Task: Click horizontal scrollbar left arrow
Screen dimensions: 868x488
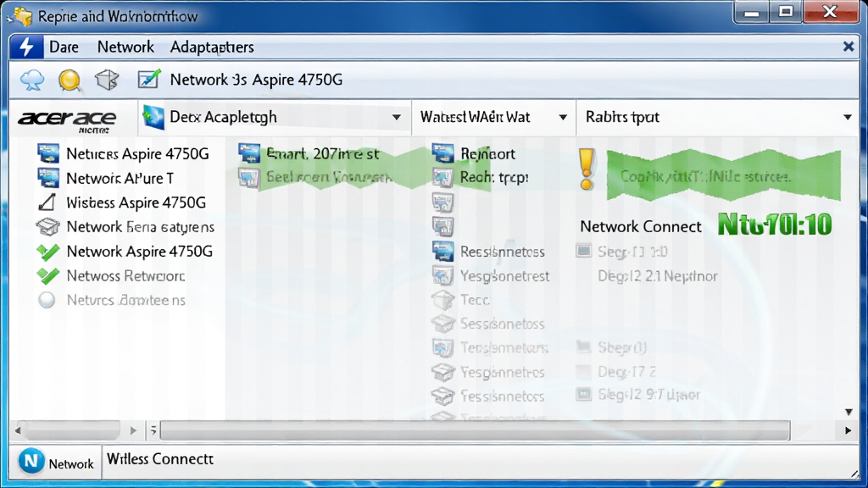Action: coord(18,430)
